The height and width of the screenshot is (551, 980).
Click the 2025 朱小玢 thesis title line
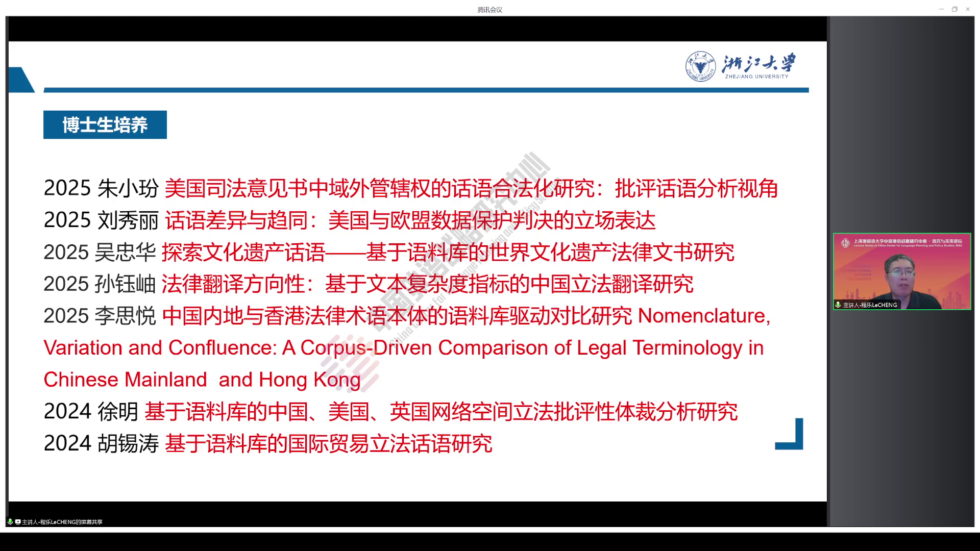tap(471, 189)
